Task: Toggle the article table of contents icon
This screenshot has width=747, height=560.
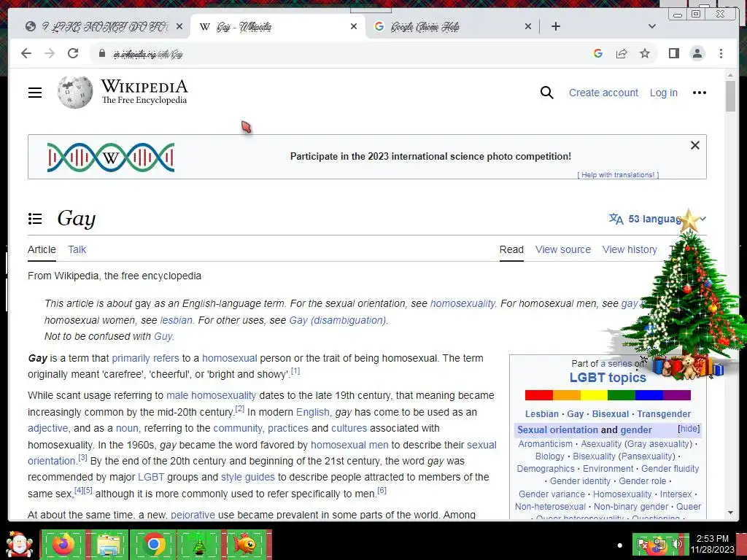Action: pos(35,219)
